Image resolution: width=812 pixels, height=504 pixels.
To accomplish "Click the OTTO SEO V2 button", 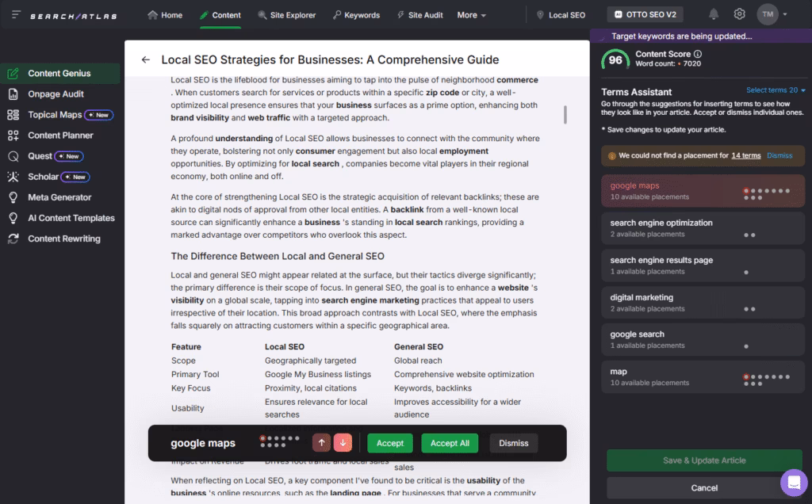I will 645,14.
